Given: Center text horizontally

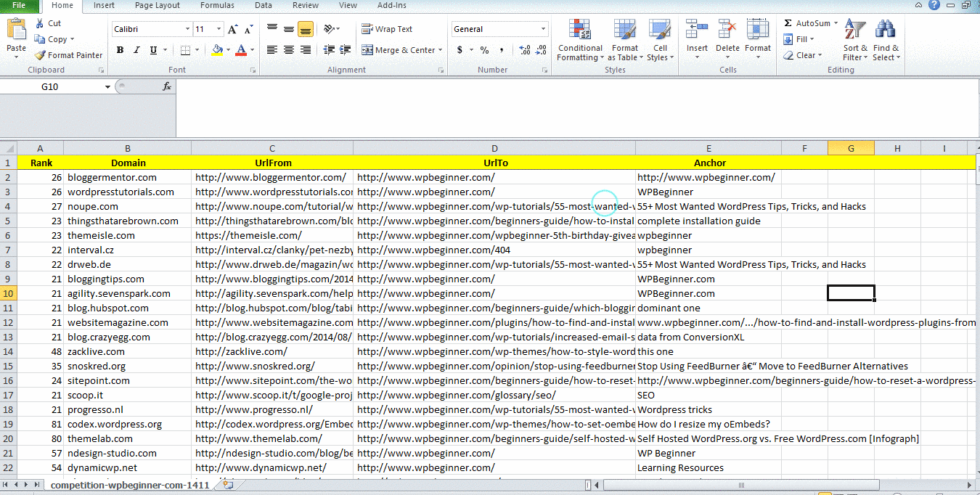Looking at the screenshot, I should point(289,50).
